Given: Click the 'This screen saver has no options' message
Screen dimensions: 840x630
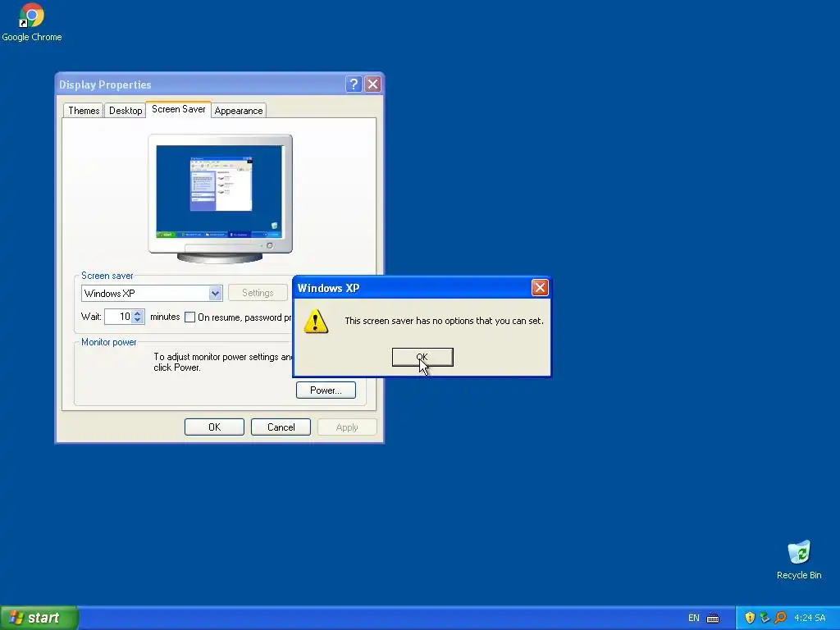Looking at the screenshot, I should (444, 321).
